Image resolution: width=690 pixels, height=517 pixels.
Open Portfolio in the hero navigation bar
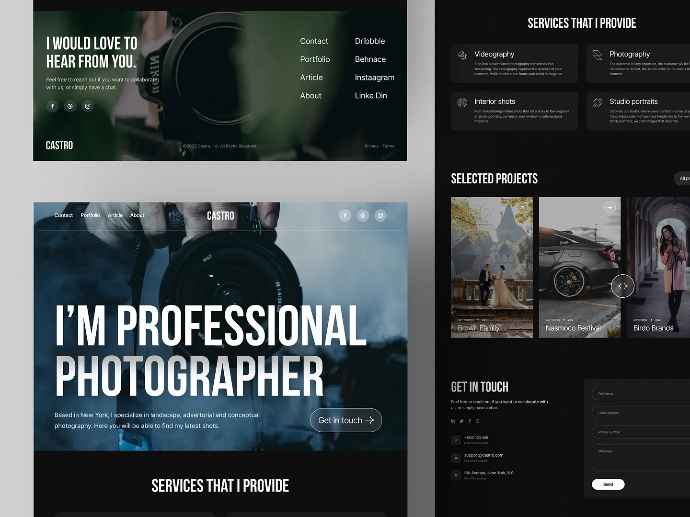pyautogui.click(x=90, y=215)
